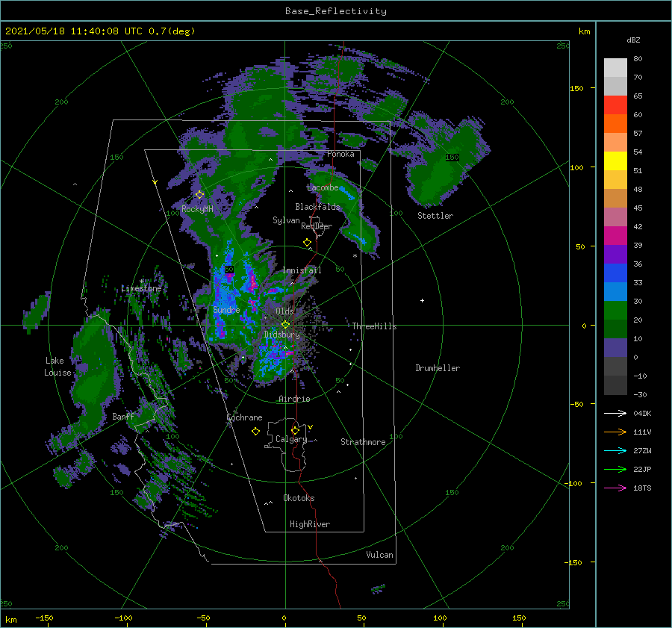672x628 pixels.
Task: Click the Innisfail label
Action: point(302,270)
